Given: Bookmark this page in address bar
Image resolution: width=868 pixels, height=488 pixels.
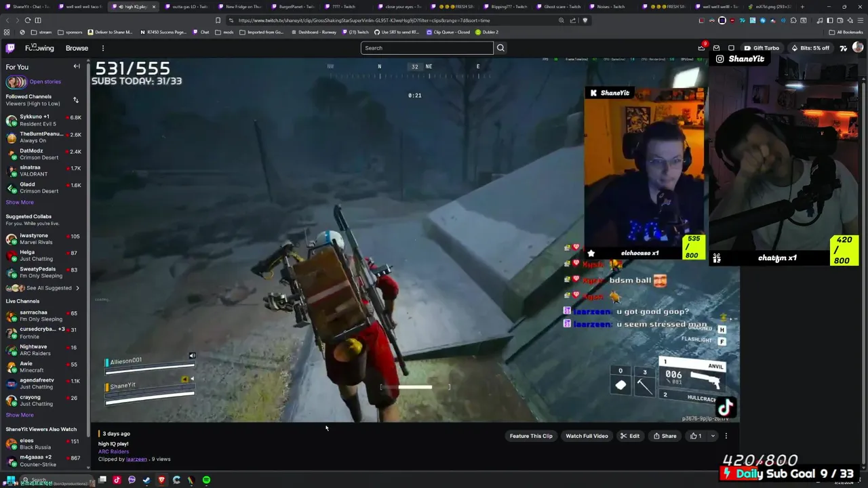Looking at the screenshot, I should [x=218, y=20].
